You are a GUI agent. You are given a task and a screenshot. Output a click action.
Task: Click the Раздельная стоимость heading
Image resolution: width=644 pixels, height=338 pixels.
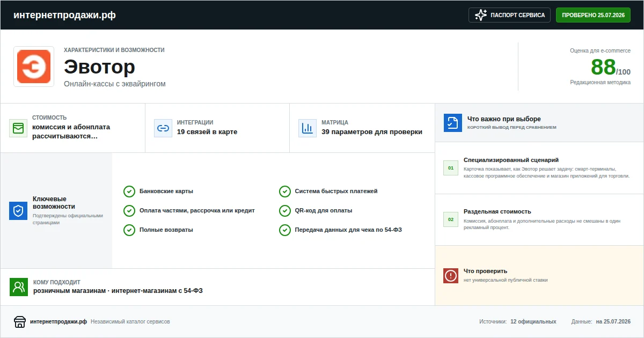497,211
